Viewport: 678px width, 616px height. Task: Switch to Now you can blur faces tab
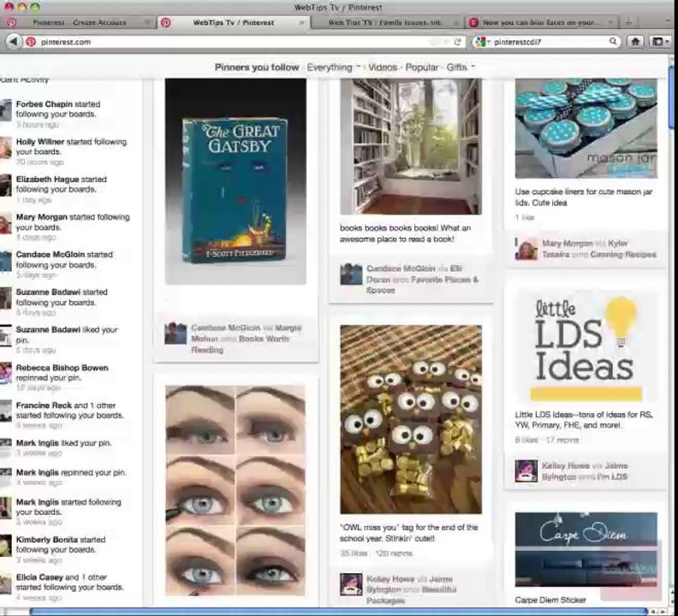tap(540, 22)
